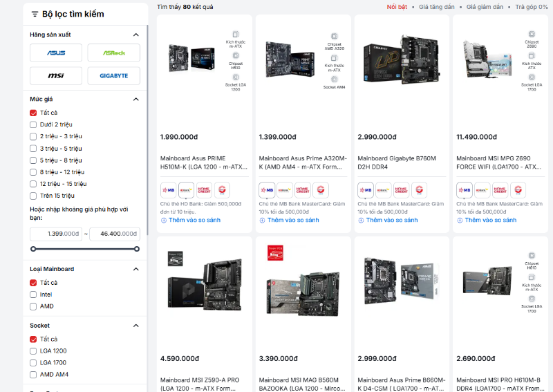The width and height of the screenshot is (553, 392).
Task: Check the LGA 1700 socket filter
Action: pyautogui.click(x=33, y=363)
